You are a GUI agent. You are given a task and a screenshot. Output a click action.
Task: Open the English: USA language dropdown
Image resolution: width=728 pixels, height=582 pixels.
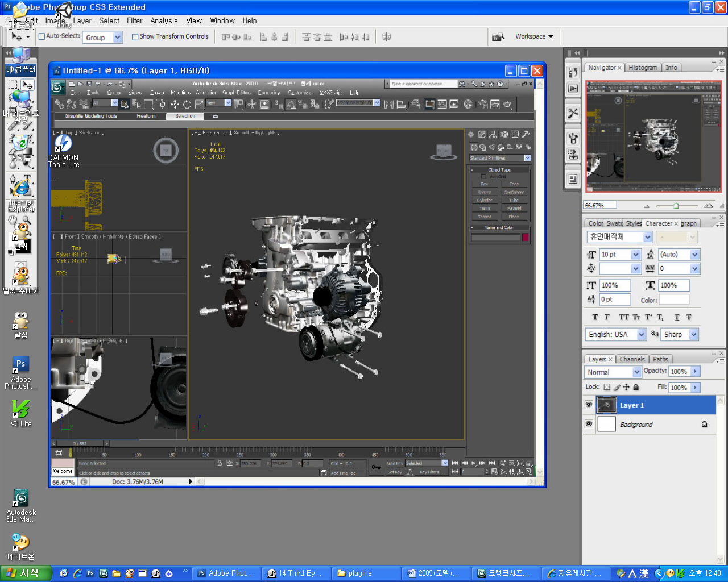642,334
